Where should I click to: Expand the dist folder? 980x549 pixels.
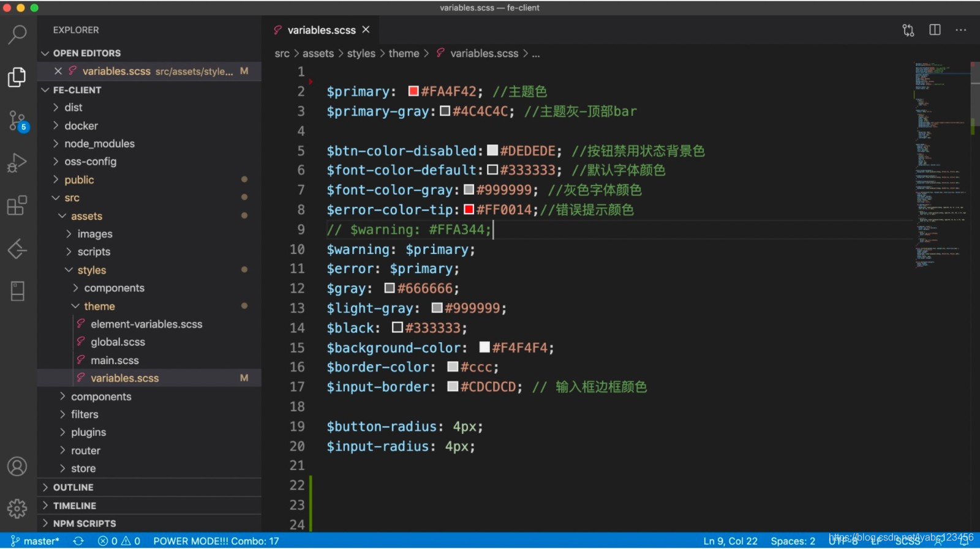(149, 108)
